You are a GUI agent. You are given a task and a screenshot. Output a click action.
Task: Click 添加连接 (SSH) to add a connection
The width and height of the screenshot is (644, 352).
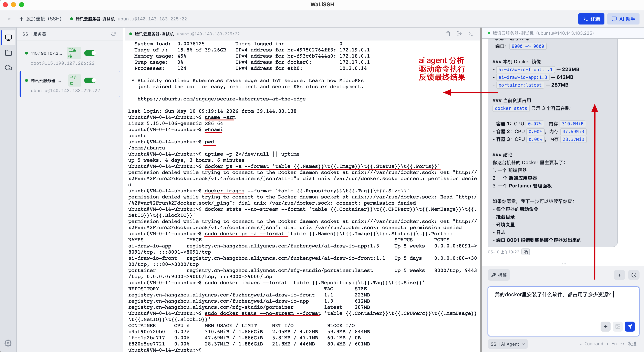[40, 19]
